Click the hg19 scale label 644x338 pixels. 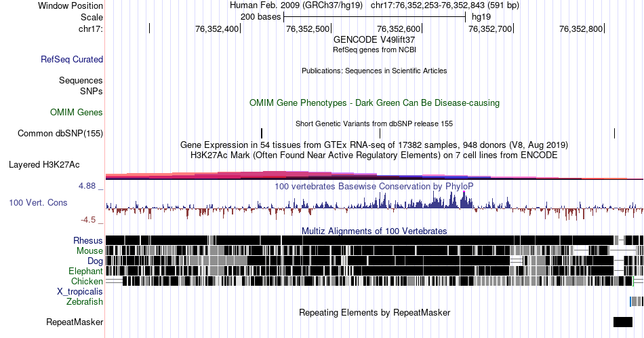(x=481, y=17)
